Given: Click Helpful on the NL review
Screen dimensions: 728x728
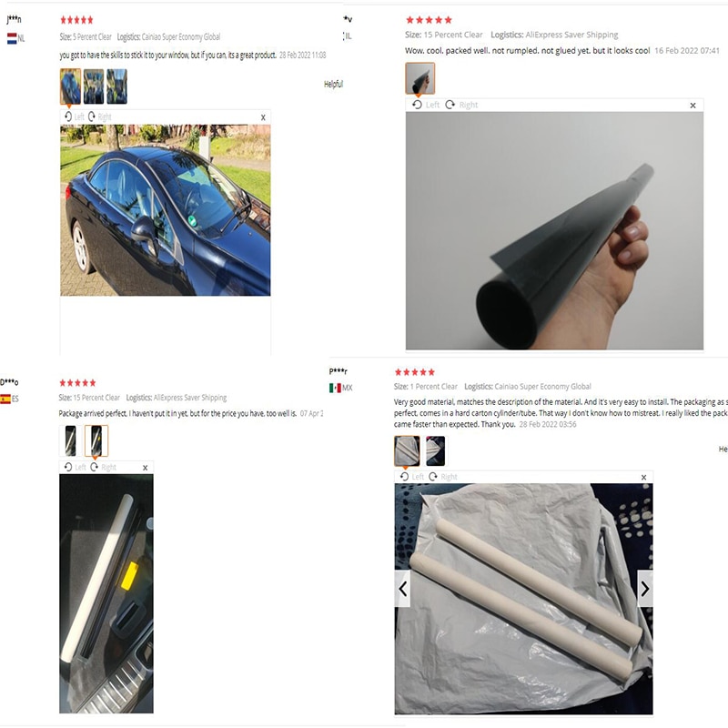Looking at the screenshot, I should [x=333, y=84].
